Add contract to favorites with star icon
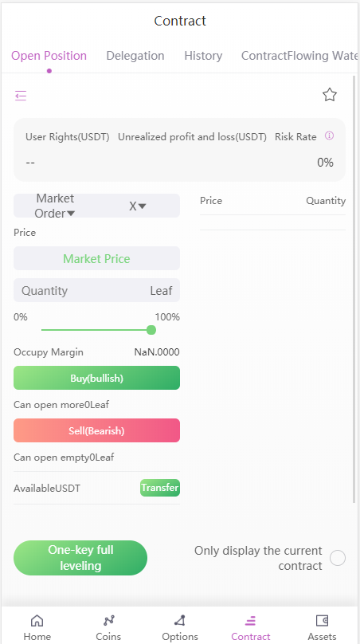 click(x=330, y=95)
